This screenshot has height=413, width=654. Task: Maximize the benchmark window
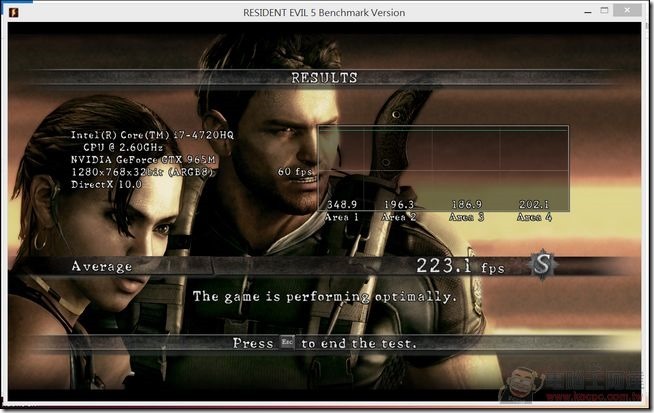tap(604, 10)
